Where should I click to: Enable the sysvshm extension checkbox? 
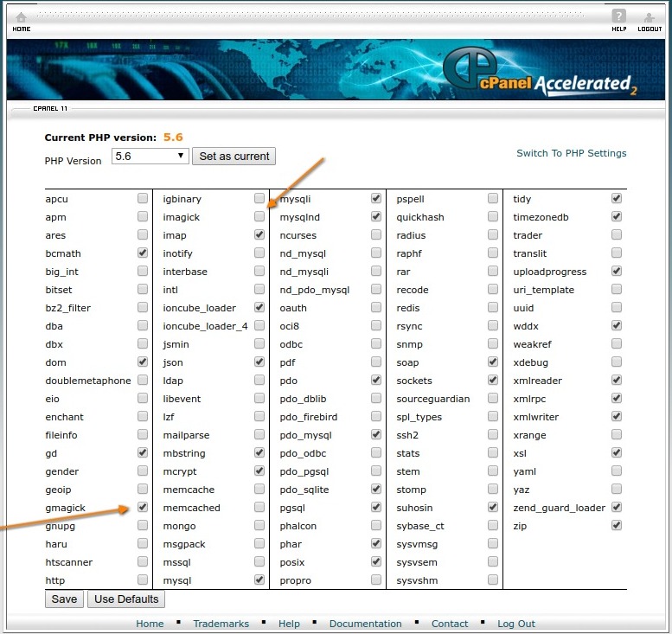pos(493,580)
